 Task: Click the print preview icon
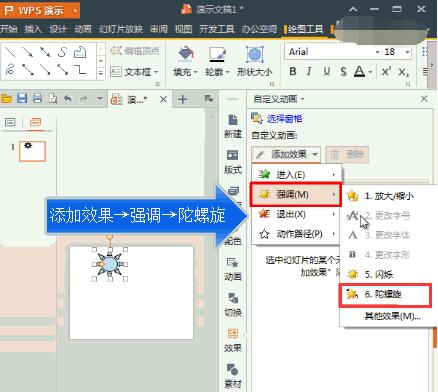coord(53,99)
